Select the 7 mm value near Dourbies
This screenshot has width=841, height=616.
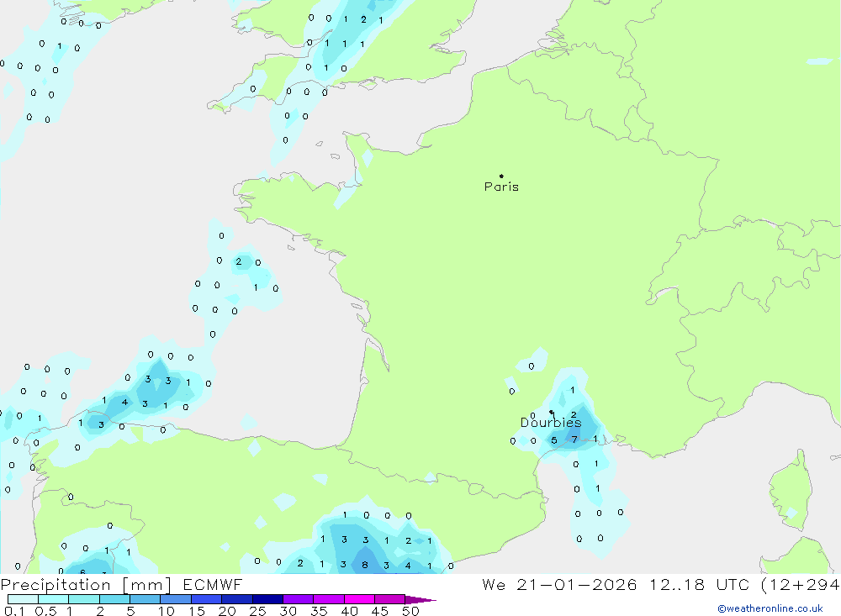click(574, 440)
